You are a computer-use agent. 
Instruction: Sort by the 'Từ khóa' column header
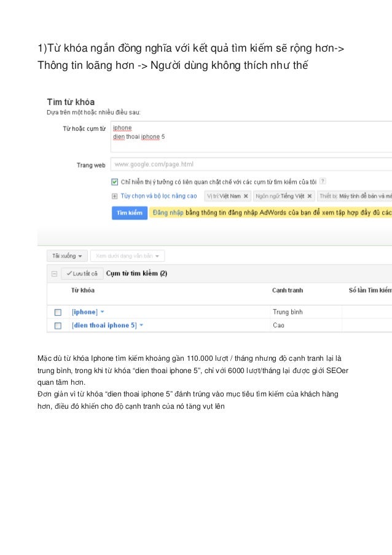coord(83,290)
